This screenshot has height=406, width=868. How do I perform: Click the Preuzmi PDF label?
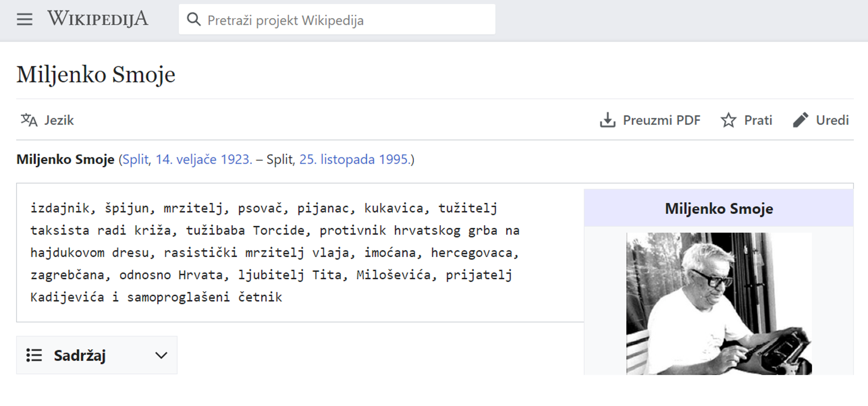(661, 120)
